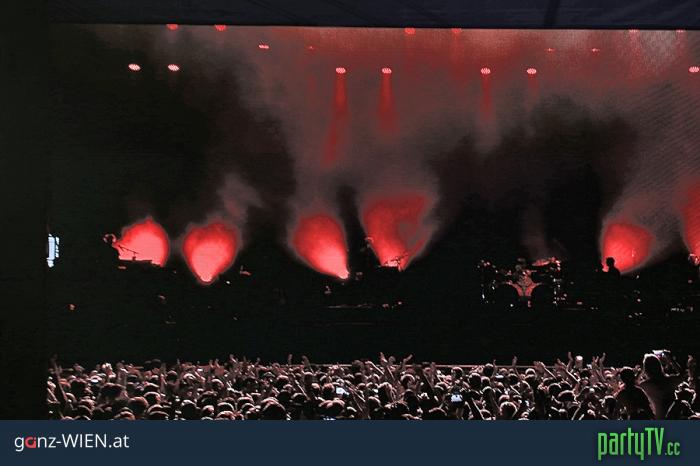This screenshot has width=700, height=466.
Task: Click the center stage microphone stand
Action: pos(397,261)
